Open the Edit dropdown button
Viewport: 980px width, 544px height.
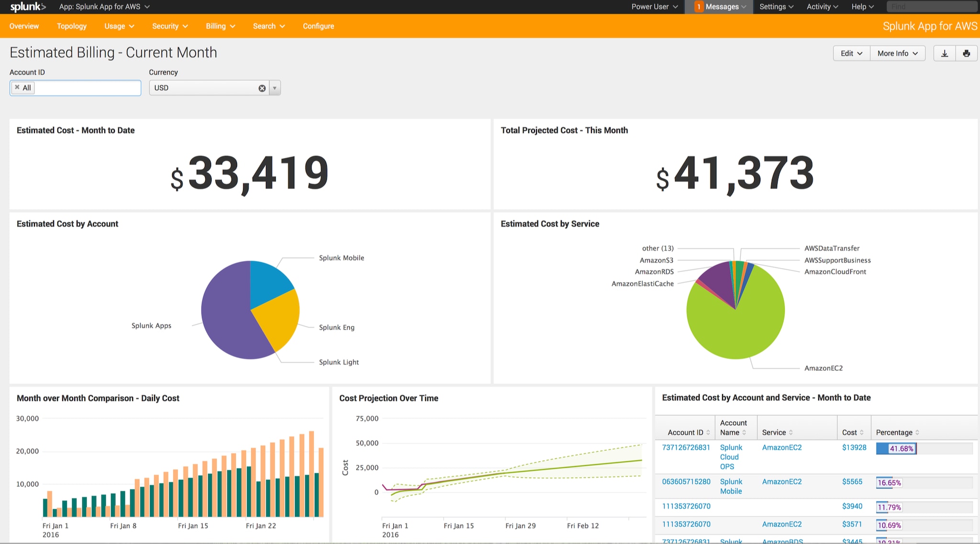tap(851, 54)
